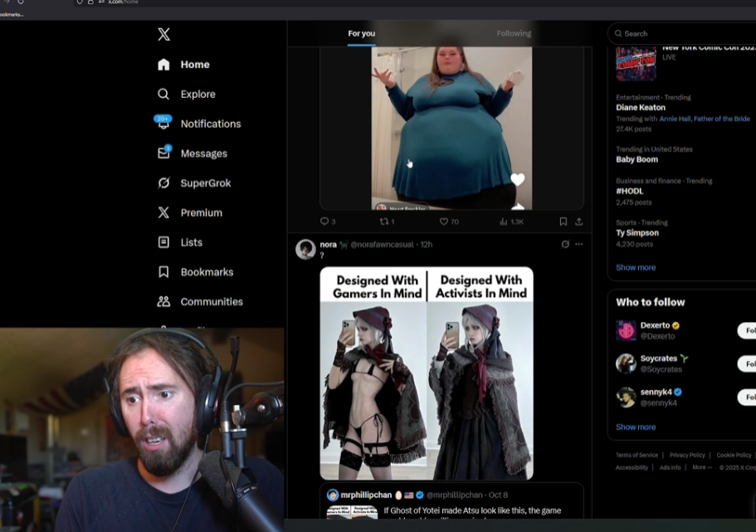Switch to the Following tab
This screenshot has width=756, height=532.
(514, 33)
